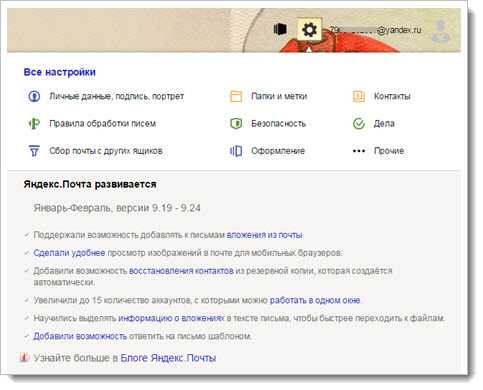Open Безопасность settings
The width and height of the screenshot is (483, 390).
[x=278, y=124]
